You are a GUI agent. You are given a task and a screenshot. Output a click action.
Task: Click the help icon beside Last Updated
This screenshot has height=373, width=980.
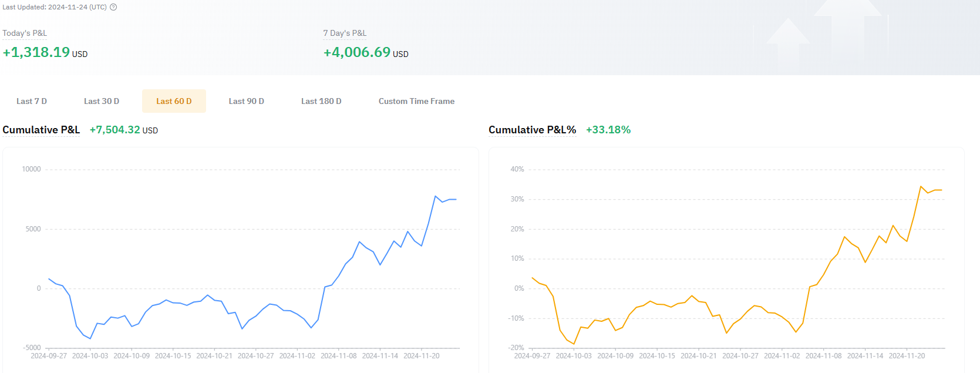(x=113, y=7)
